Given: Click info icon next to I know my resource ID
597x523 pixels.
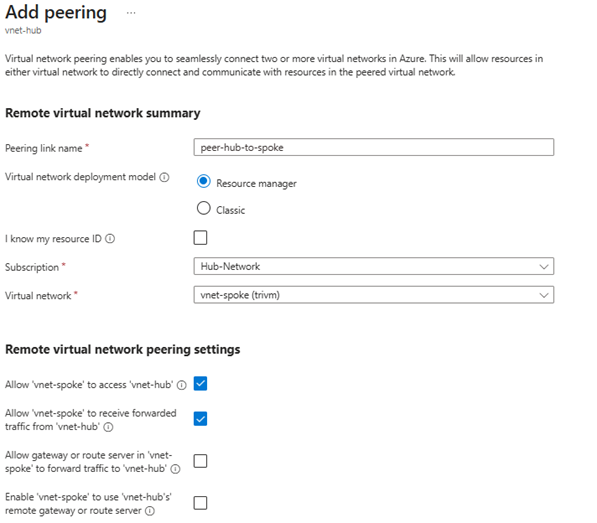Looking at the screenshot, I should [x=110, y=239].
